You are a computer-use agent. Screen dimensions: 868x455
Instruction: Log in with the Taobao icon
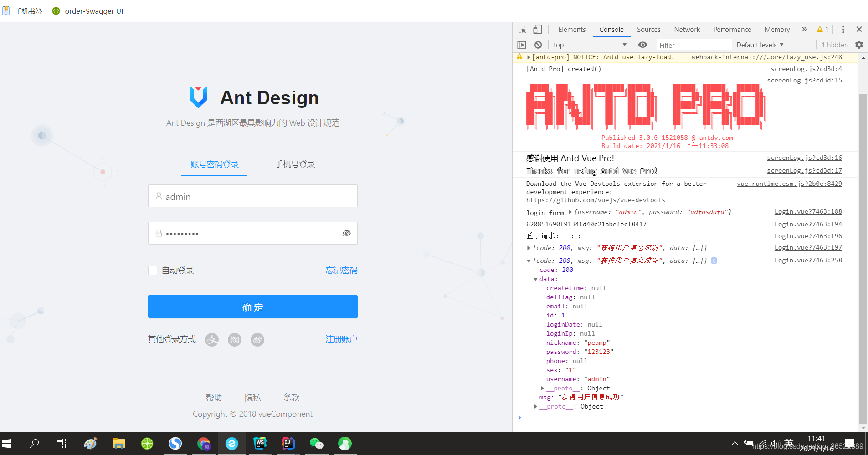pos(235,340)
